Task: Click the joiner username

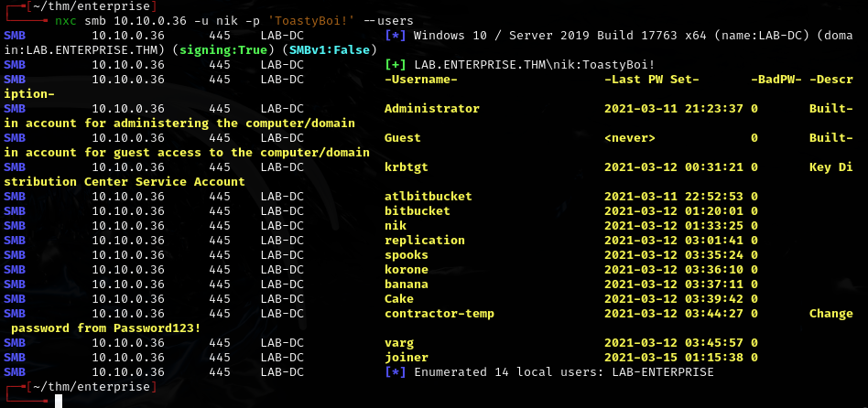Action: [407, 357]
